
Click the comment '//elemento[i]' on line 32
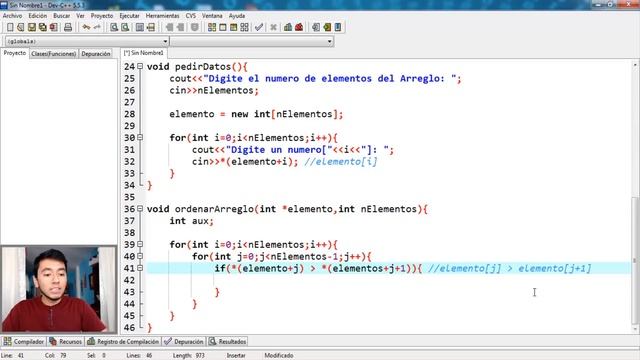[341, 161]
